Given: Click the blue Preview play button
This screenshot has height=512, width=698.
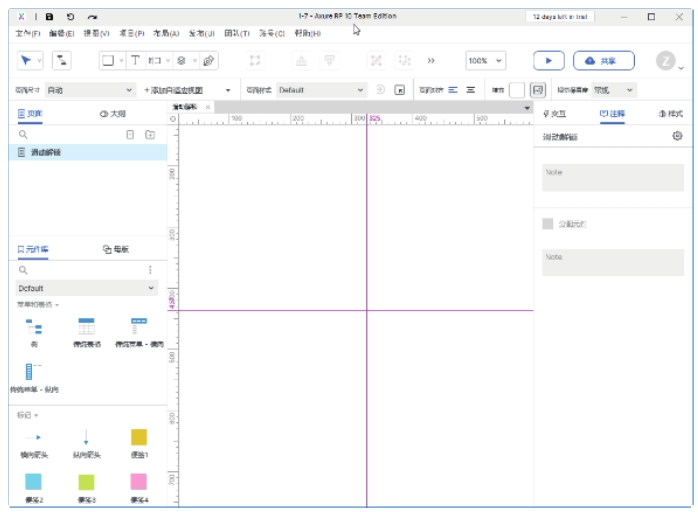Looking at the screenshot, I should (x=548, y=61).
